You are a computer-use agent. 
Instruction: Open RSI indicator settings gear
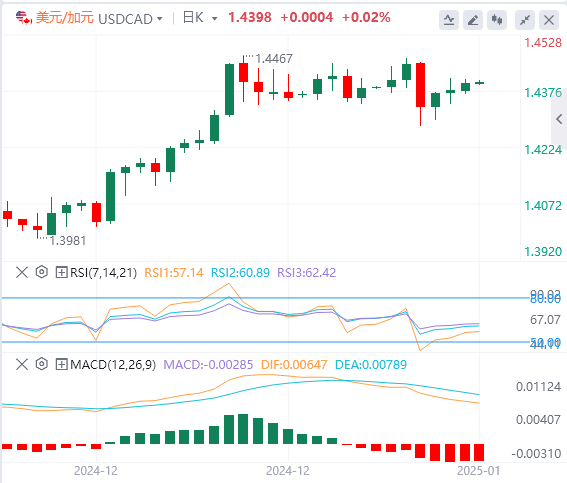42,272
